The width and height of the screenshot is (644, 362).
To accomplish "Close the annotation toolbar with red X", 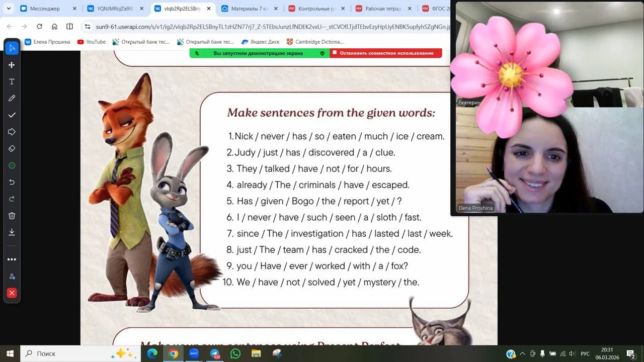I will coord(12,293).
